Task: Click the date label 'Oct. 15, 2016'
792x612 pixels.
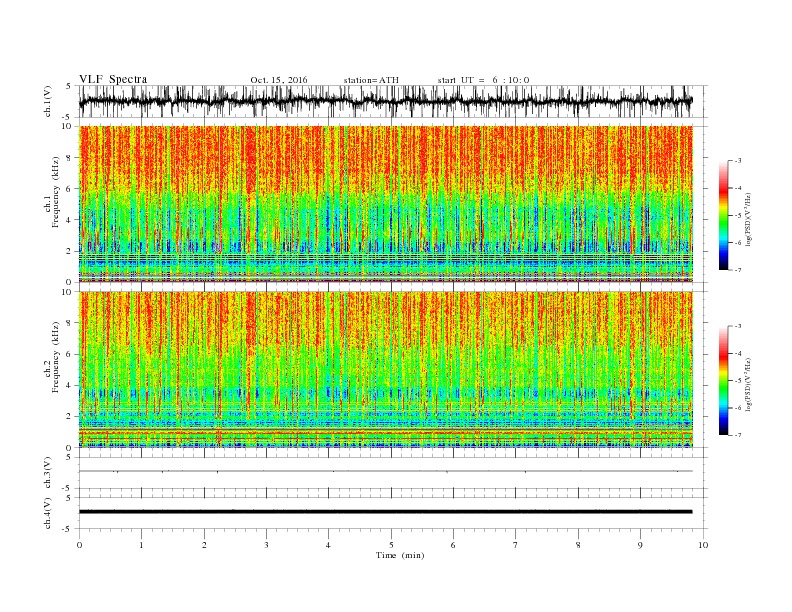Action: pyautogui.click(x=279, y=80)
